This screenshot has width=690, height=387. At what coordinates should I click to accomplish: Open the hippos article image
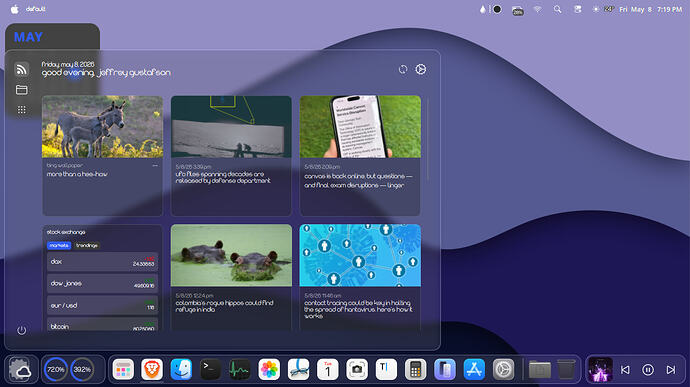point(231,255)
